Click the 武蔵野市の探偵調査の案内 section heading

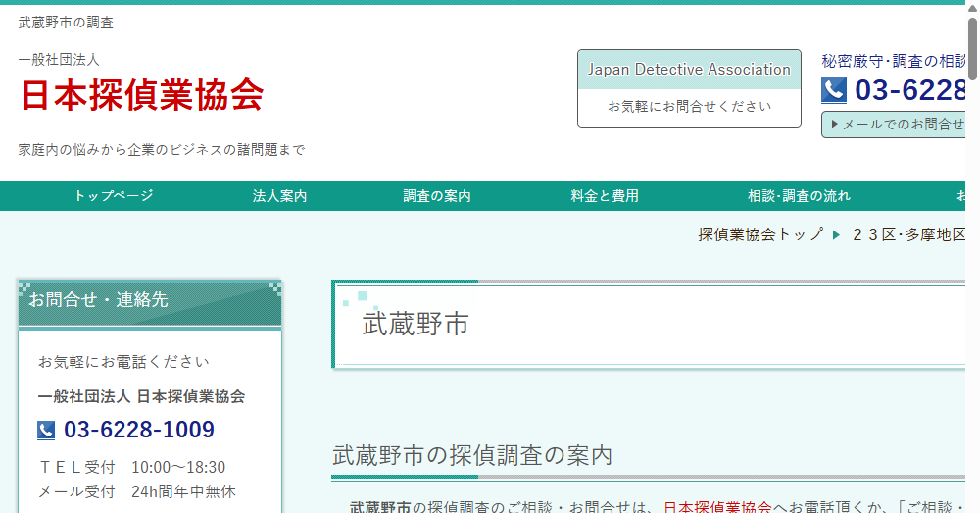click(472, 456)
